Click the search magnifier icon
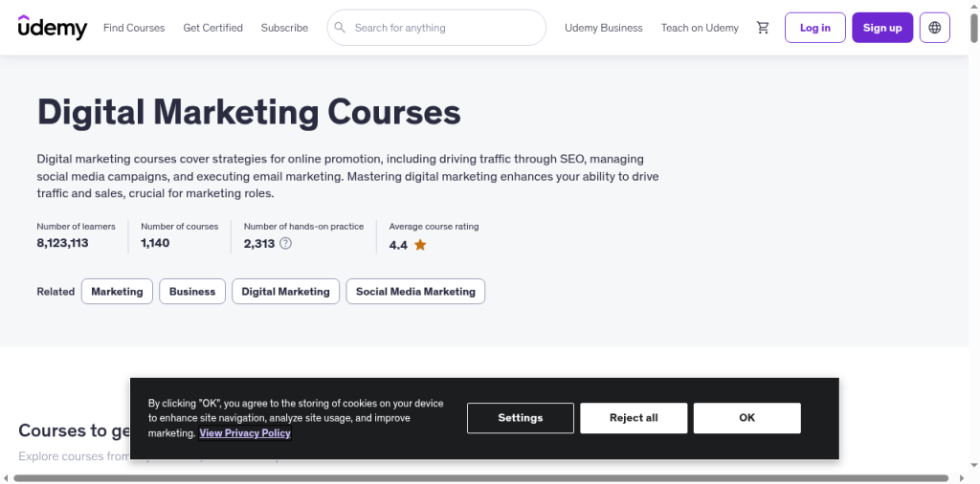Screen dimensions: 980x484 pyautogui.click(x=340, y=28)
